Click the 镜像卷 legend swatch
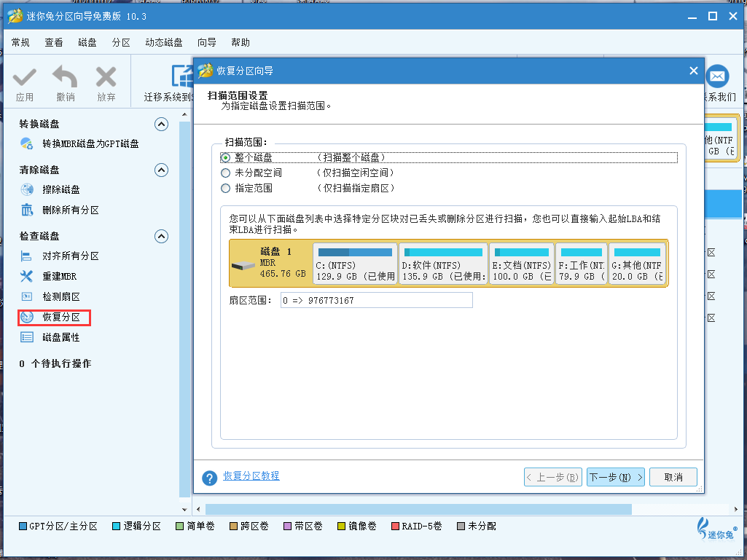The width and height of the screenshot is (747, 560). click(x=341, y=527)
